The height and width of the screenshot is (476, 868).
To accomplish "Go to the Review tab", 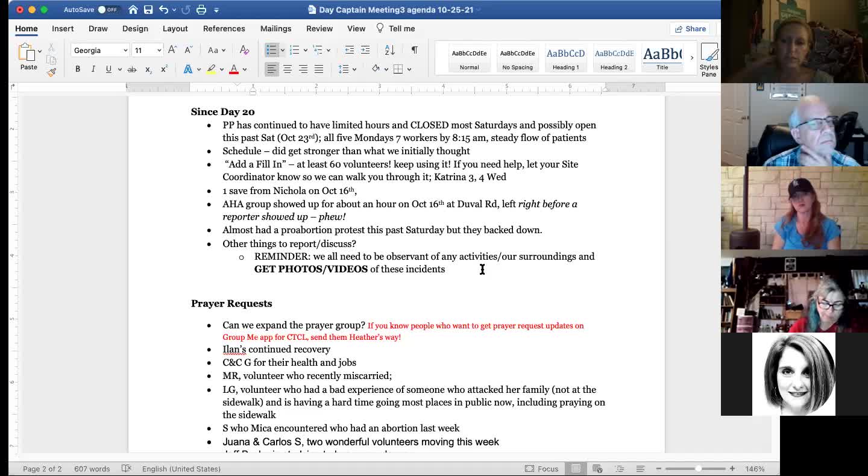I will pyautogui.click(x=319, y=28).
